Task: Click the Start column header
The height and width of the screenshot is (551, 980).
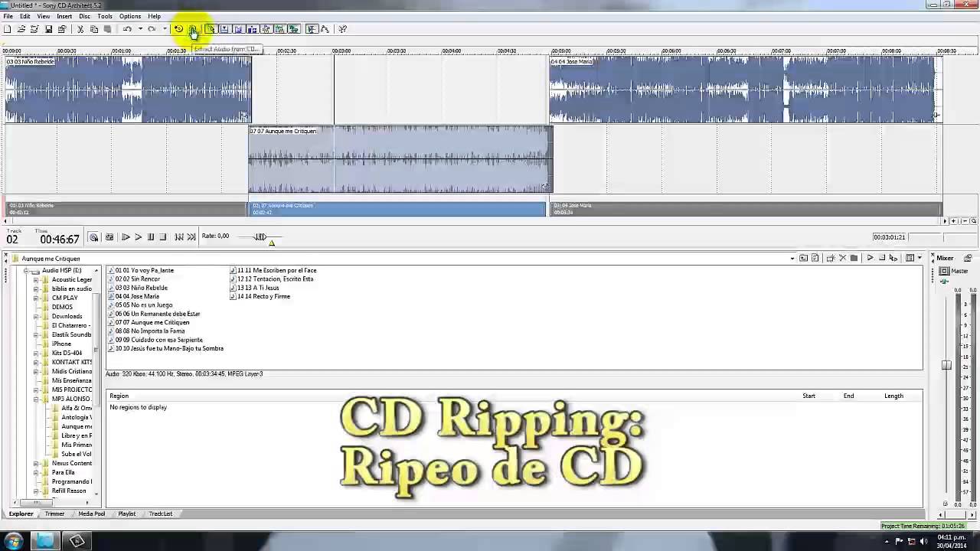Action: pos(808,396)
